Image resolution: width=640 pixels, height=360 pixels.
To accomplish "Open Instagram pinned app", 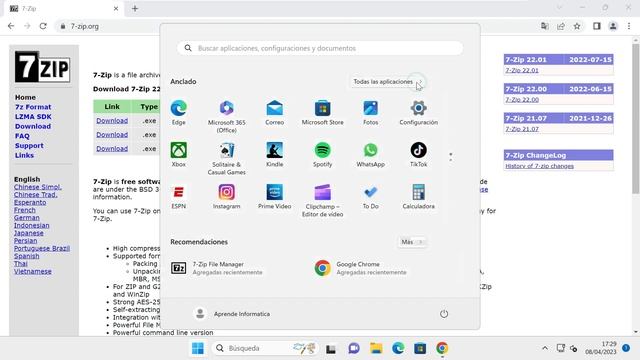I will pos(227,197).
